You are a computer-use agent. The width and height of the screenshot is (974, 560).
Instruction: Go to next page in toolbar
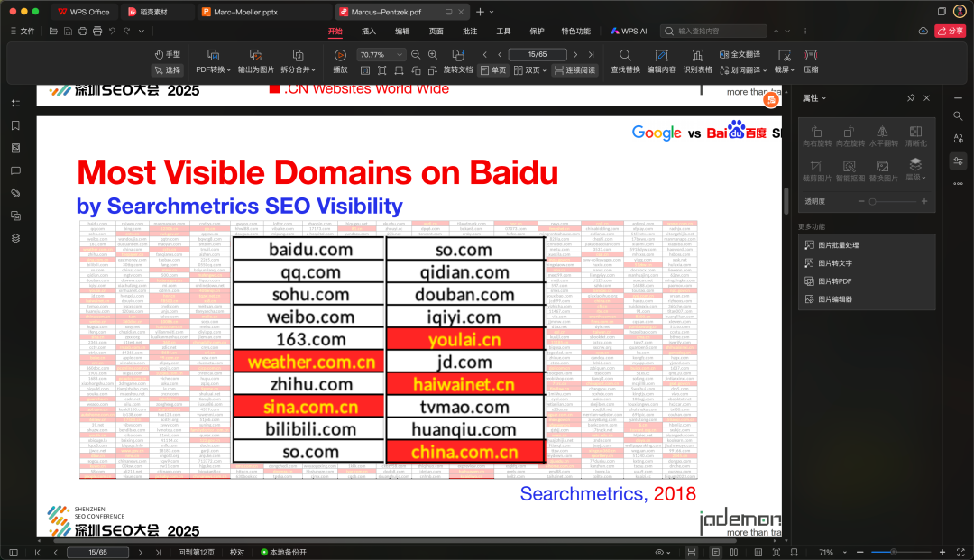[575, 55]
